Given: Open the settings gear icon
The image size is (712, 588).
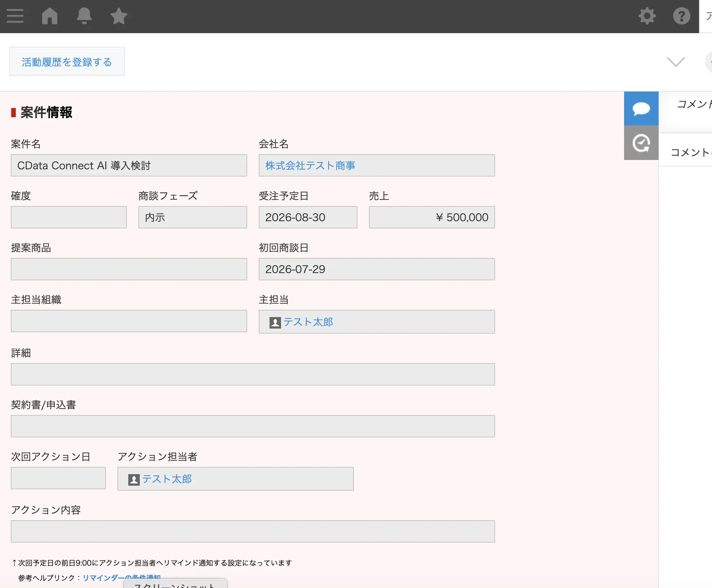Looking at the screenshot, I should click(x=647, y=16).
